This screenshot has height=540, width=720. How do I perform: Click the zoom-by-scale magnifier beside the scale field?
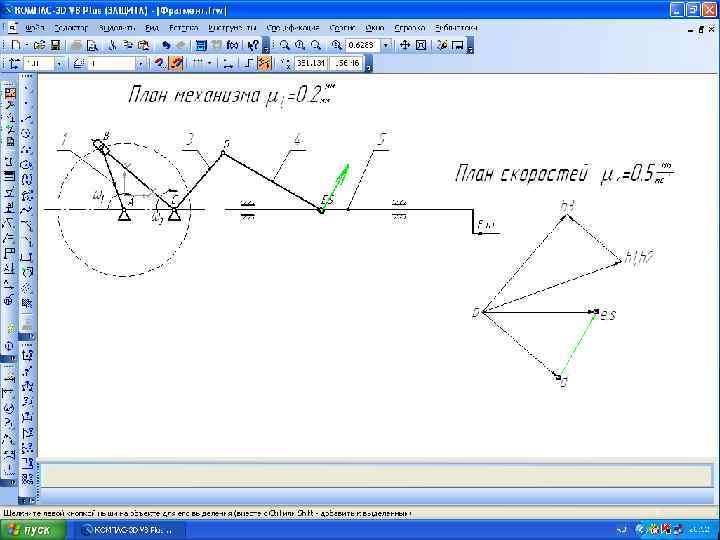[337, 45]
